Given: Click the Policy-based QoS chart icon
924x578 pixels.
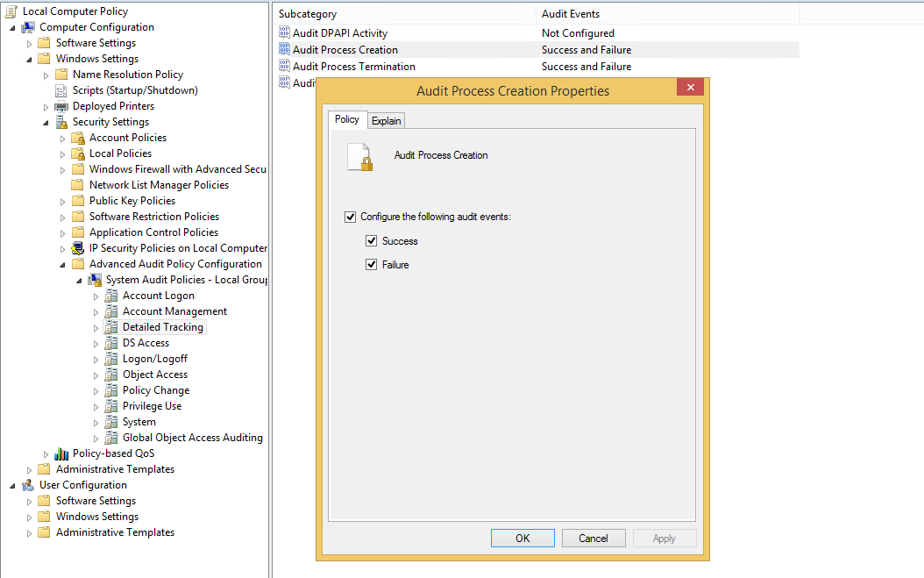Looking at the screenshot, I should 61,453.
